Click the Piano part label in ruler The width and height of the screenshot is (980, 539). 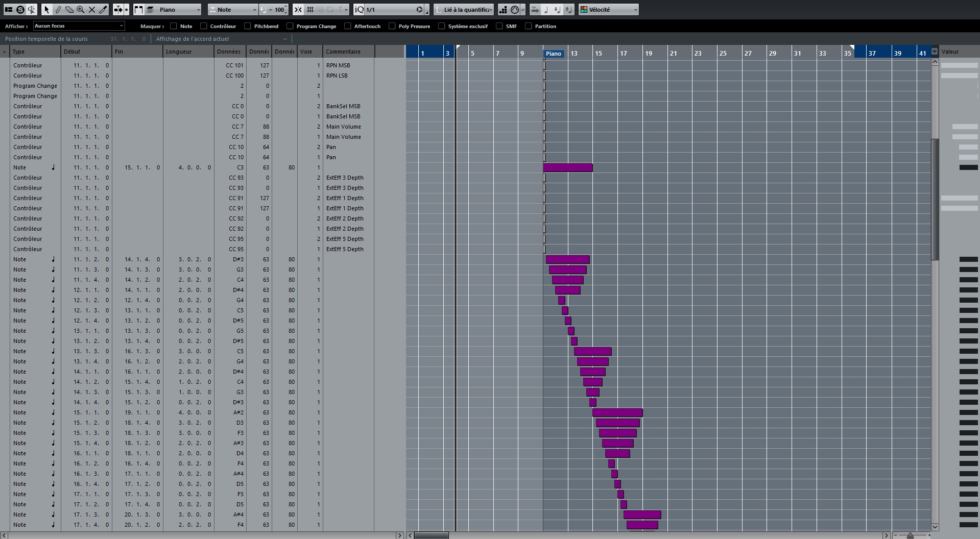click(554, 54)
